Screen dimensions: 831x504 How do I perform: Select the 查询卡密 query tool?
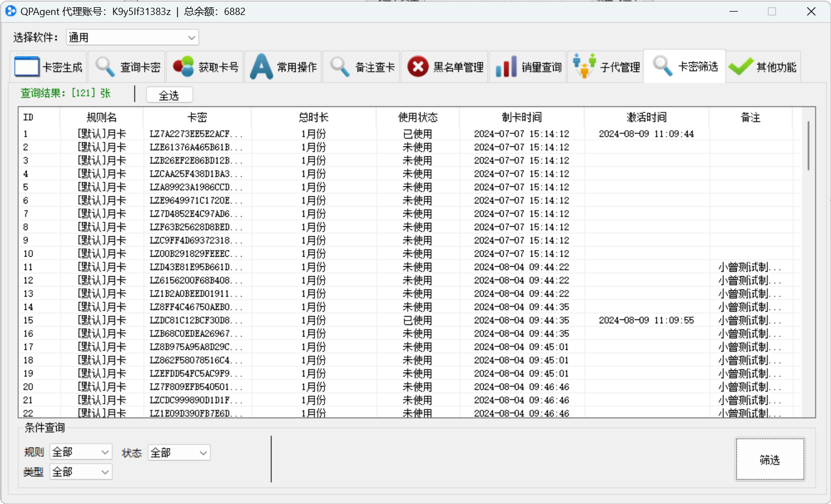pyautogui.click(x=127, y=66)
